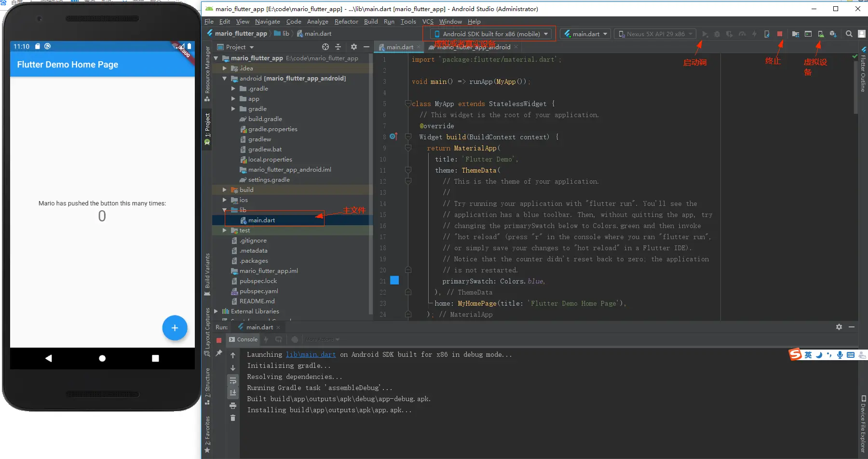This screenshot has width=868, height=459.
Task: Open the Android SDK device selector dropdown
Action: coord(491,34)
